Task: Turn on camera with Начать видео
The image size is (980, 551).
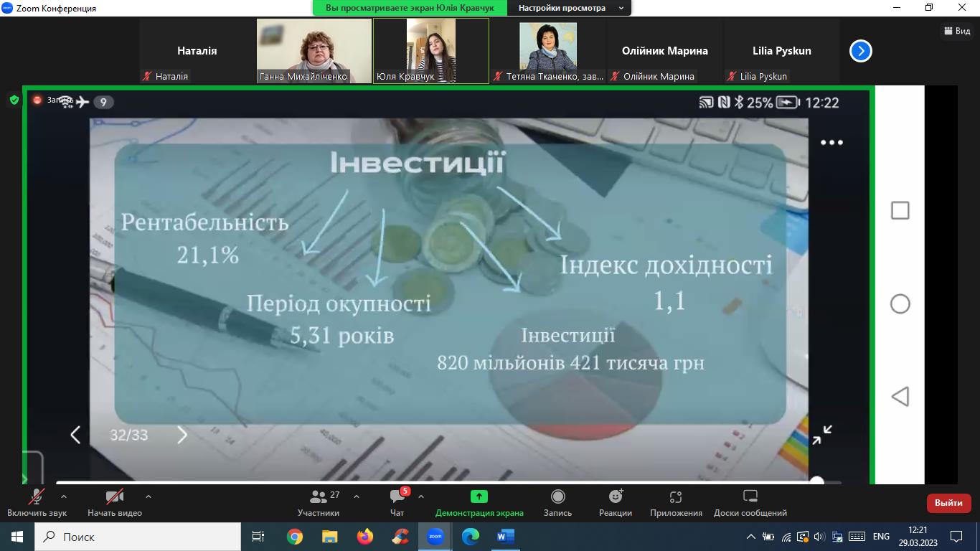Action: coord(114,497)
